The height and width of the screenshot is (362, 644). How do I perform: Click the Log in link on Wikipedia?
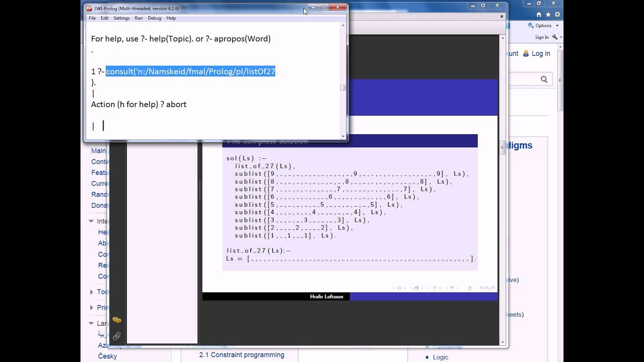541,54
